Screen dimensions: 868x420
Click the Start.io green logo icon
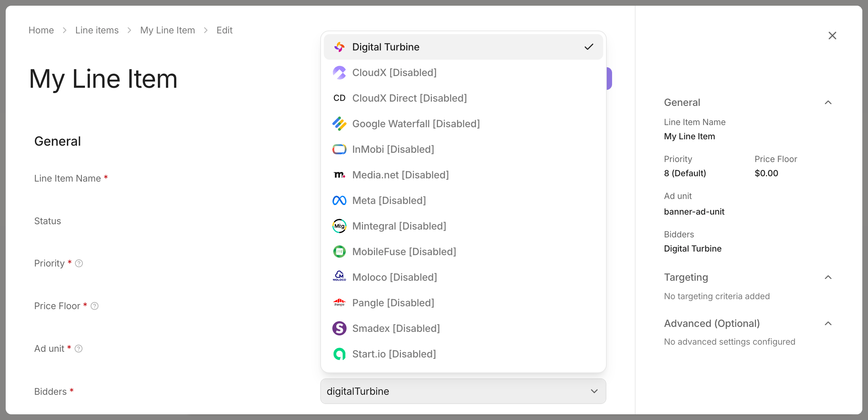coord(339,354)
